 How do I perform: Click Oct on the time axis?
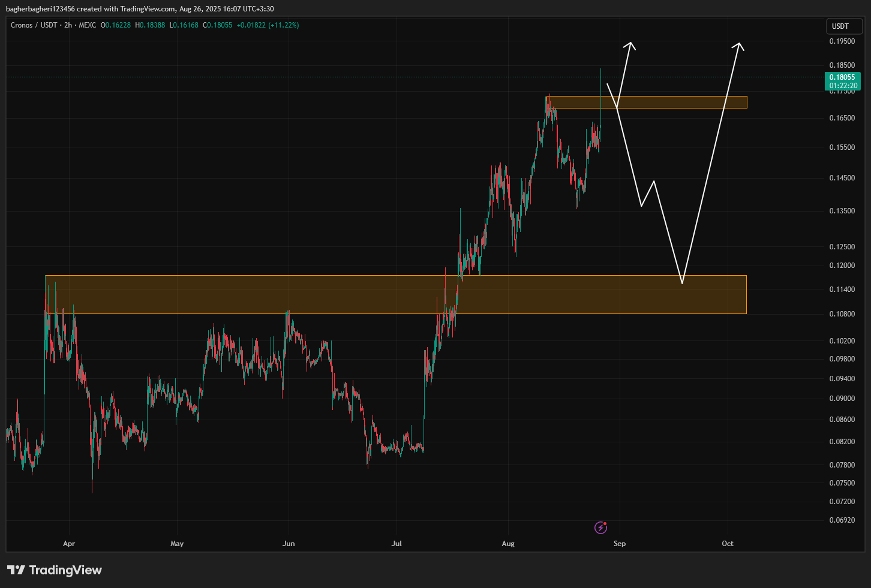point(728,544)
